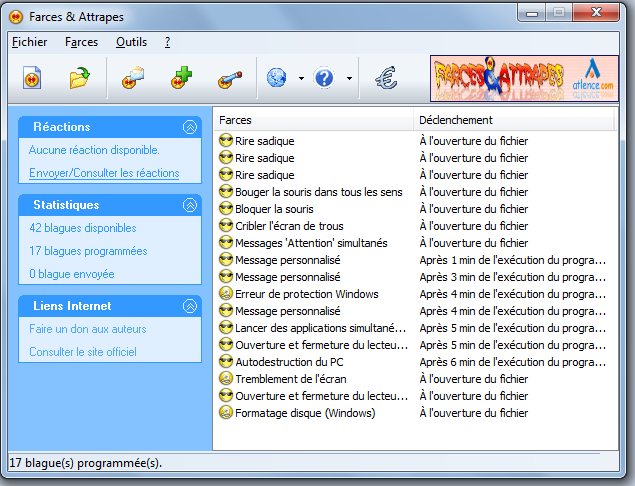The width and height of the screenshot is (635, 486).
Task: Open dropdown arrow next to globe icon
Action: 301,78
